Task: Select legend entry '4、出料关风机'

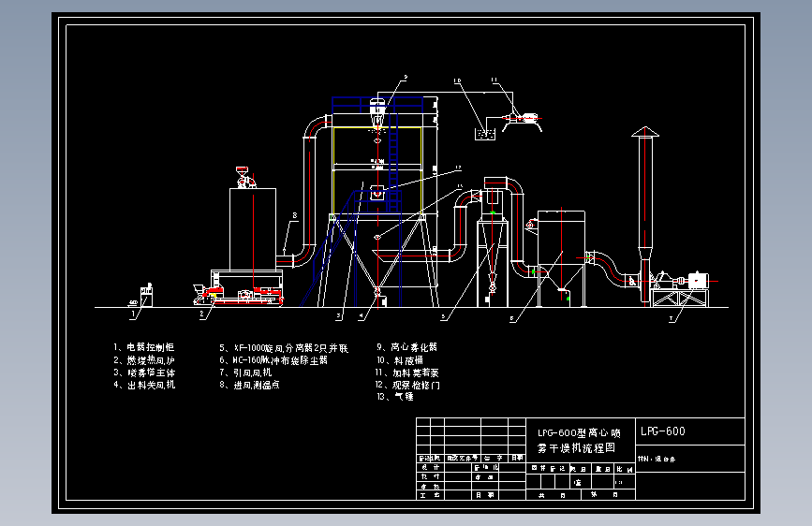Action: pos(144,385)
